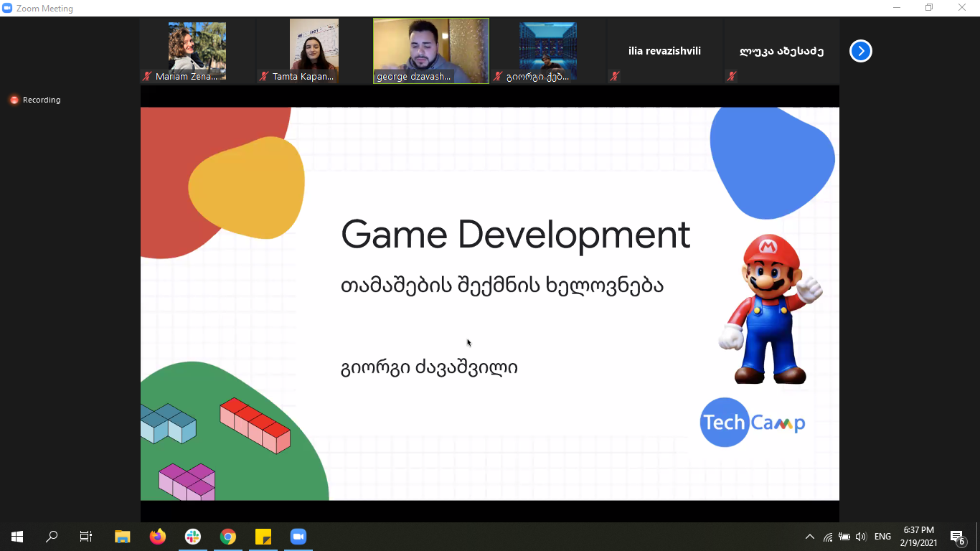
Task: Click the Mario figure image on the slide
Action: pyautogui.click(x=770, y=309)
